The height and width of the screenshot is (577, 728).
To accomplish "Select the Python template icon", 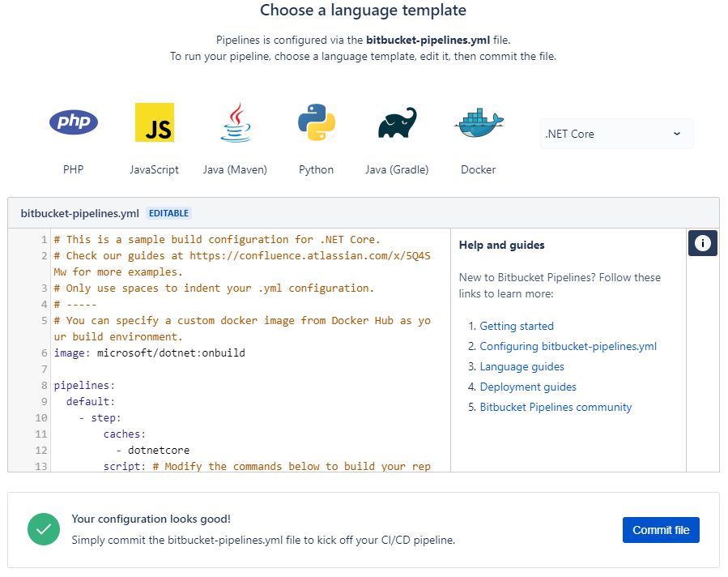I will [316, 122].
